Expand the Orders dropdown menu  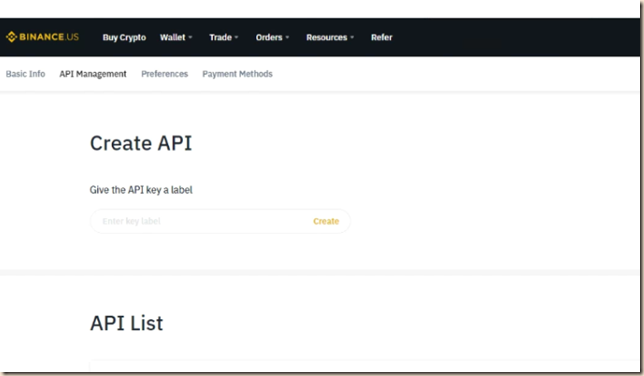[272, 37]
